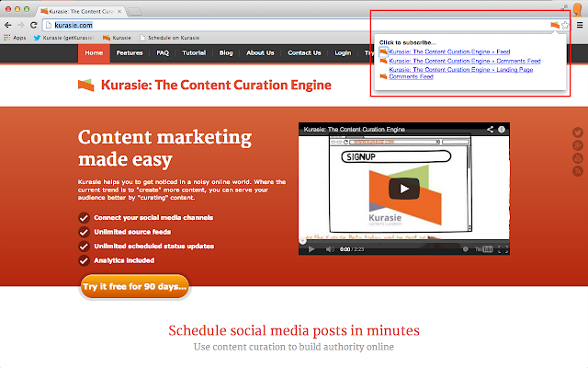This screenshot has width=588, height=368.
Task: Bookmark page with the star icon
Action: pyautogui.click(x=565, y=25)
